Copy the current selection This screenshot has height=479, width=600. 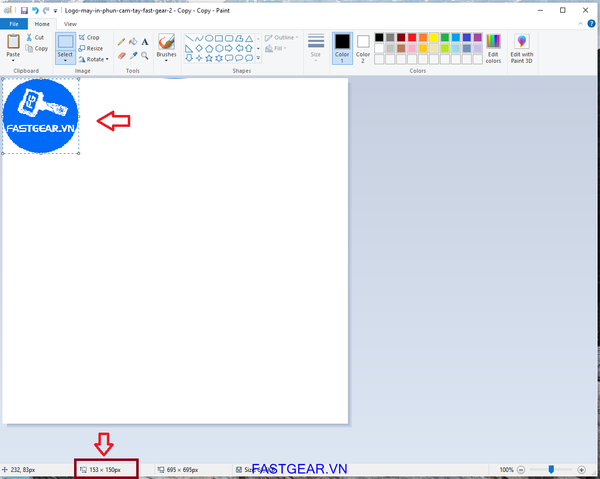[x=36, y=49]
